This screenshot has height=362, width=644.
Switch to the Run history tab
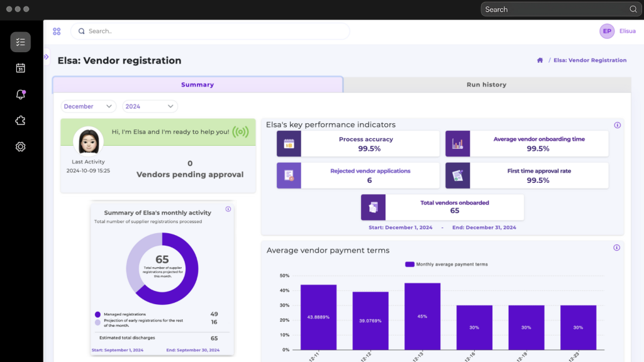[x=486, y=85]
